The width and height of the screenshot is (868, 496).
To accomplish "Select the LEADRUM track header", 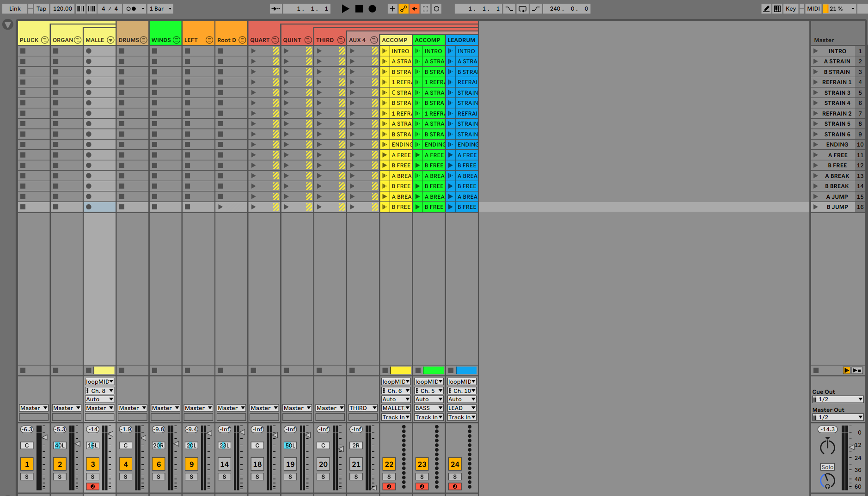I will [462, 40].
